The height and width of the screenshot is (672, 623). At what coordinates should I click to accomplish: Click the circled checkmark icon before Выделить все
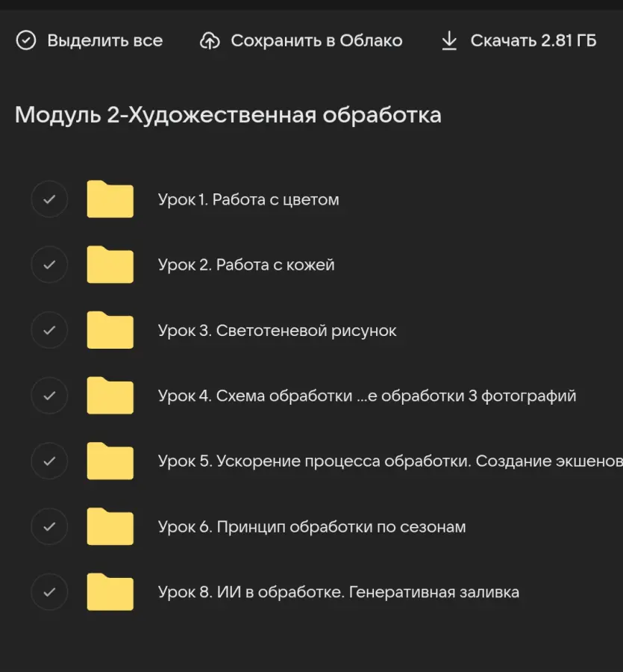(26, 40)
